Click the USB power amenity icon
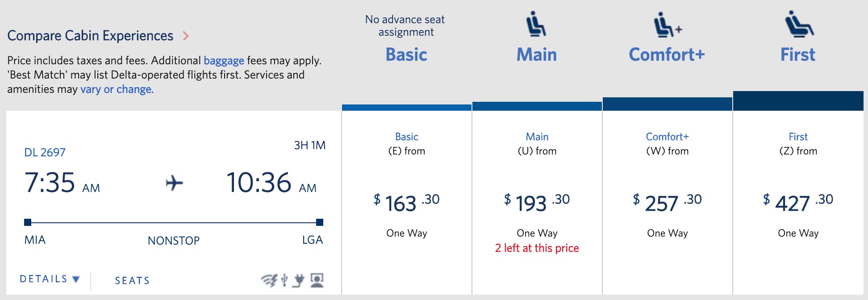This screenshot has width=868, height=300. (x=284, y=280)
